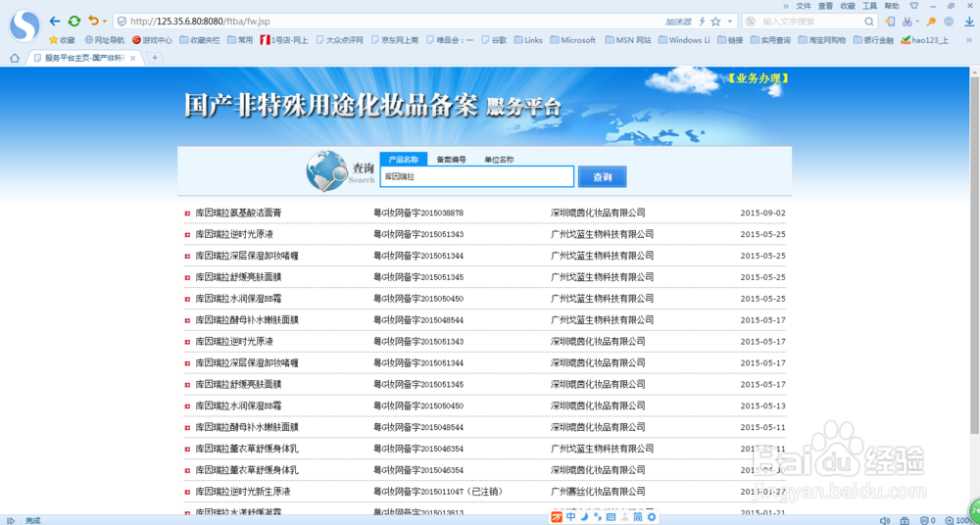Screen dimensions: 980x525
Task: Click the 收藏 star bookmark button
Action: click(x=62, y=40)
